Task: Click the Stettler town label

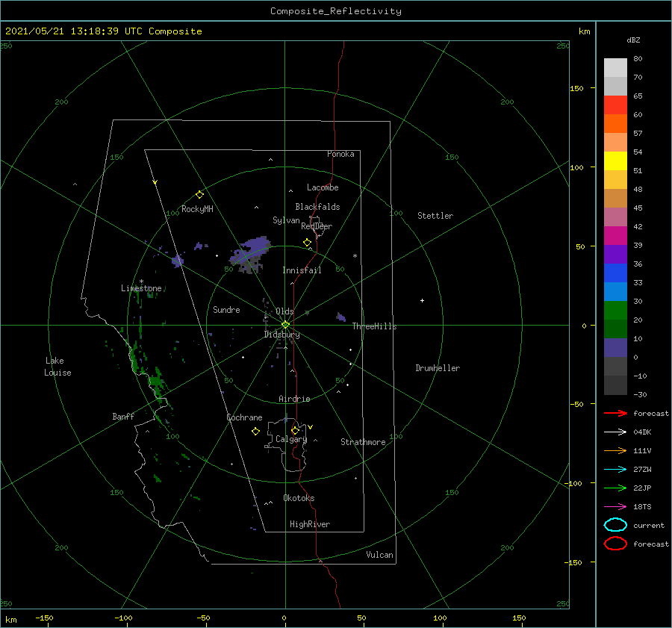Action: pyautogui.click(x=435, y=216)
